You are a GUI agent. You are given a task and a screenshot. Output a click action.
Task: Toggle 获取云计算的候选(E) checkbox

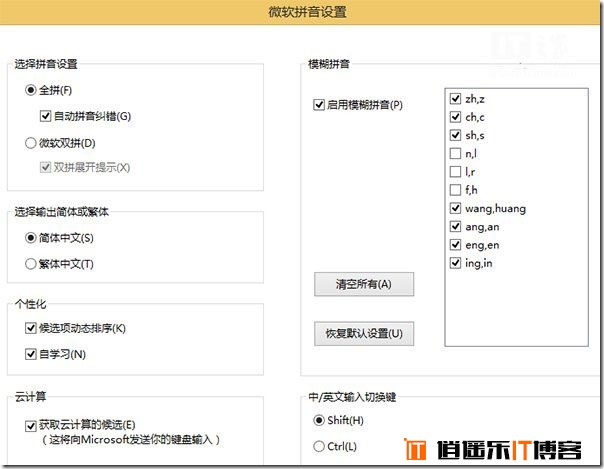(30, 426)
